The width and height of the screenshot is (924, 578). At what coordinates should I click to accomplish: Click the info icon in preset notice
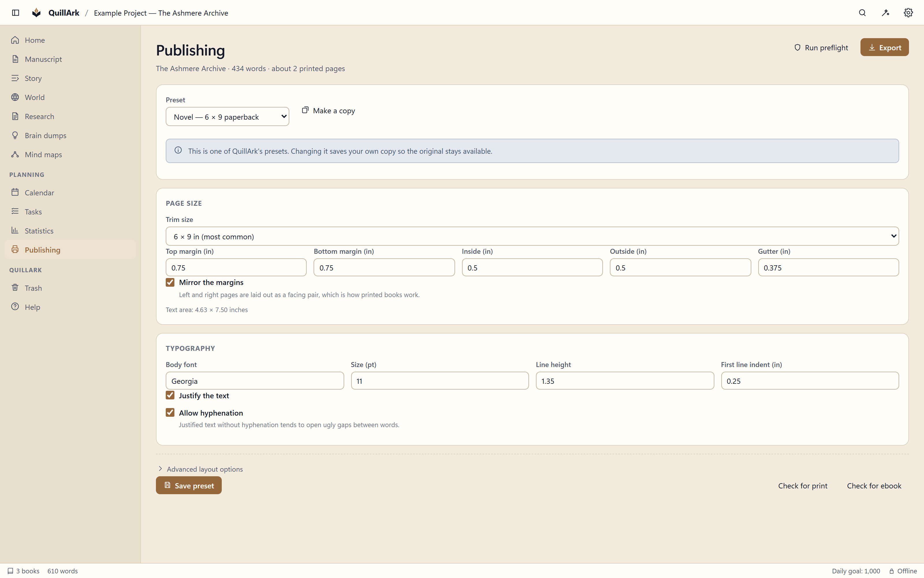coord(178,151)
